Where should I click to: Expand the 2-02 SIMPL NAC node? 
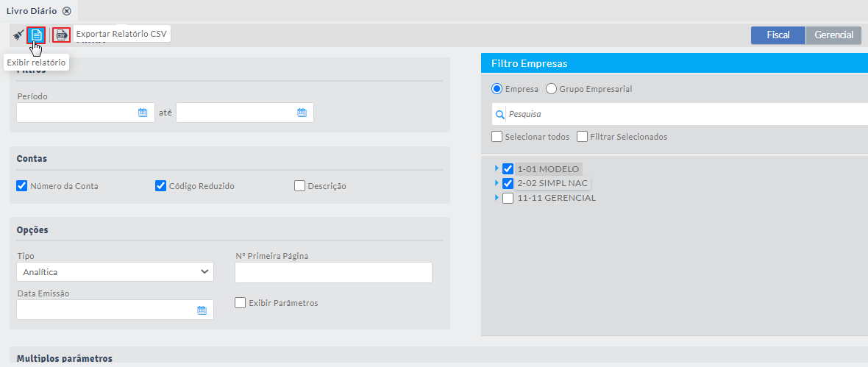(497, 182)
